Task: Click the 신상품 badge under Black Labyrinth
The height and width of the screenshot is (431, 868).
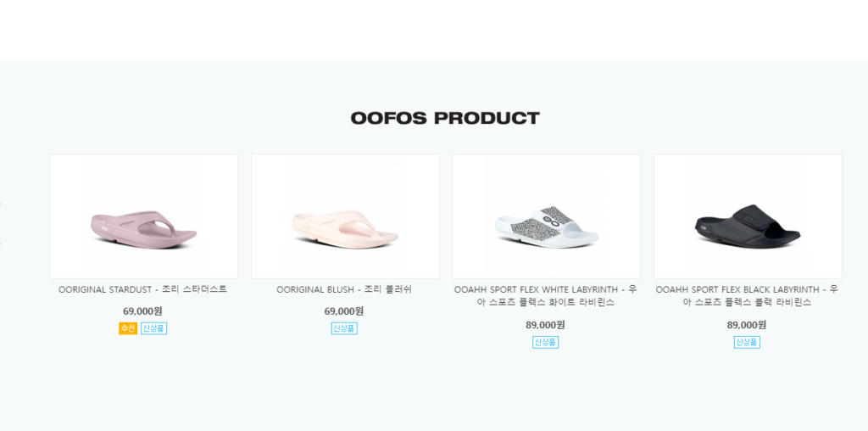Action: click(747, 342)
